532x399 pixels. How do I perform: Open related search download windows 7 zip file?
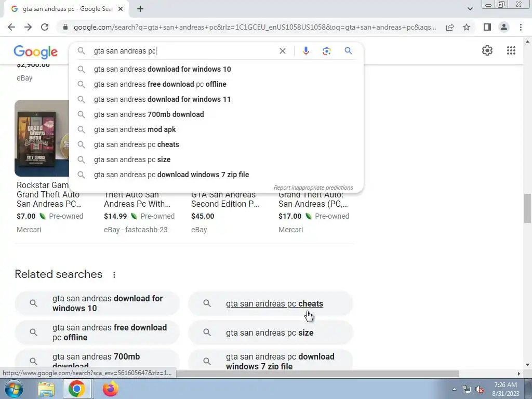(271, 360)
